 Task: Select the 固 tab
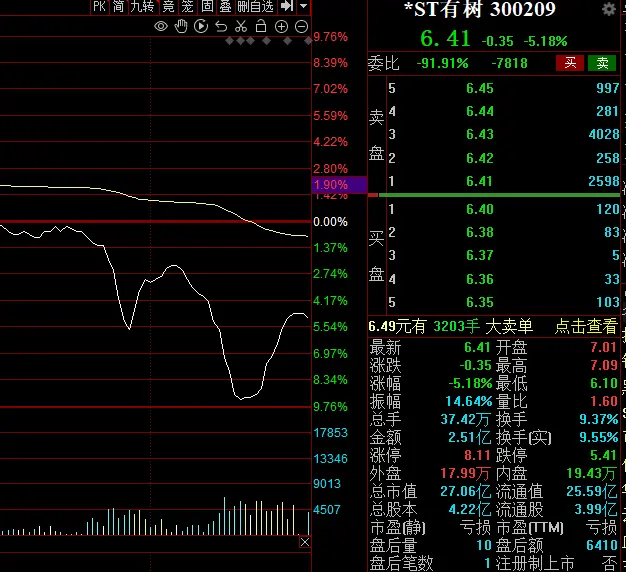pyautogui.click(x=207, y=6)
